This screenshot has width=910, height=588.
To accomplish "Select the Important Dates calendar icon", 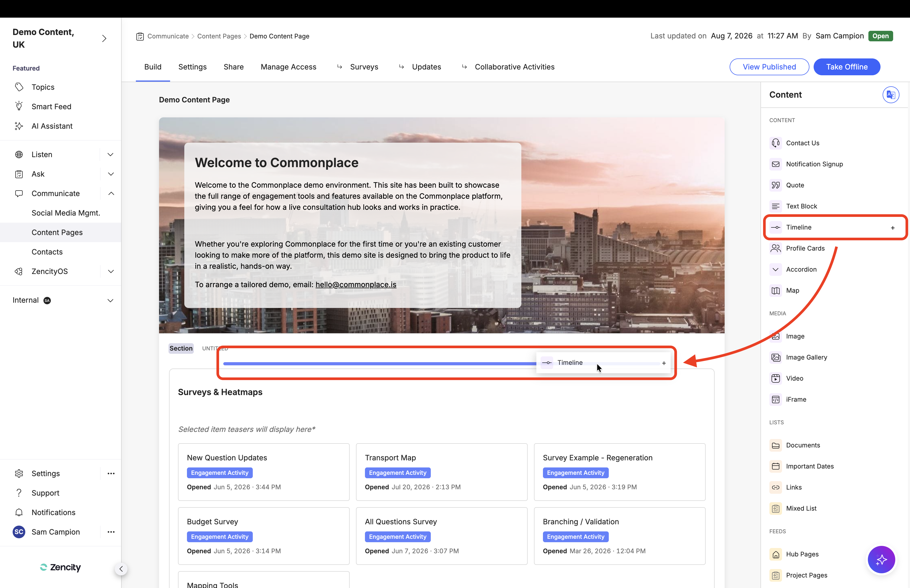I will tap(776, 466).
